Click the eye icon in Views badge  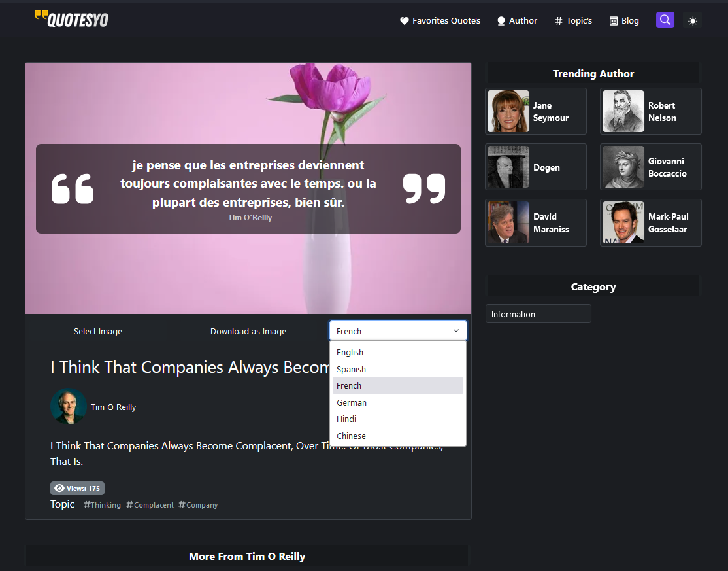pos(59,489)
